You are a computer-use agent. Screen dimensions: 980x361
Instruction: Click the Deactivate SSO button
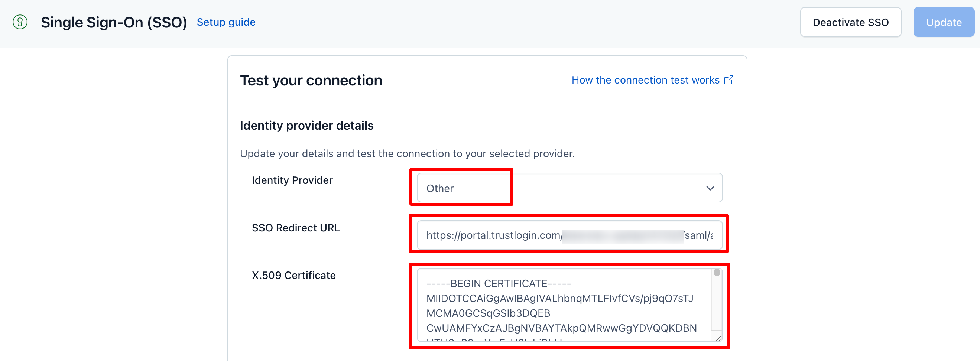coord(850,22)
